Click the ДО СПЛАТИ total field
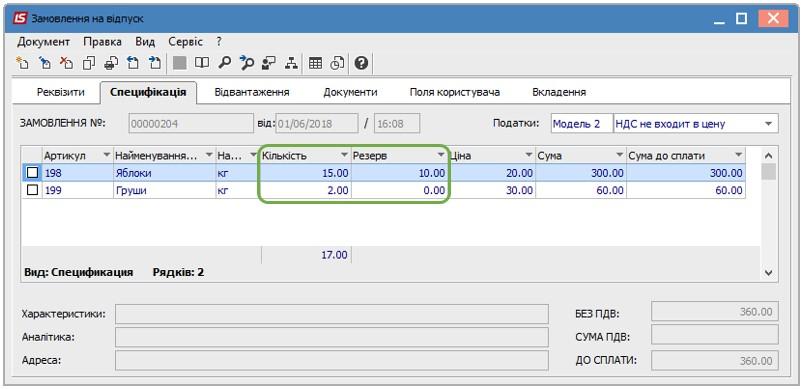Image resolution: width=803 pixels, height=389 pixels. pyautogui.click(x=715, y=360)
